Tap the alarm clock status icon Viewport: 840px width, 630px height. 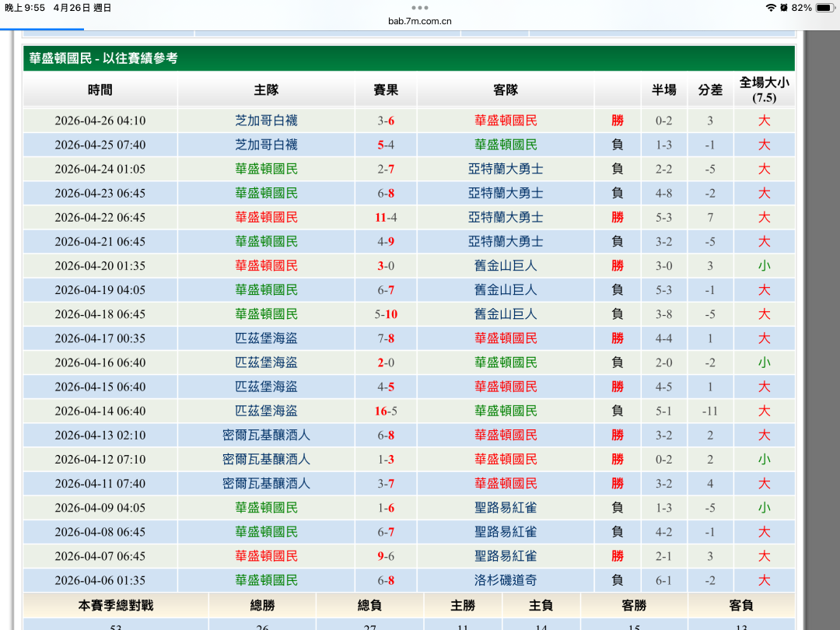coord(784,8)
